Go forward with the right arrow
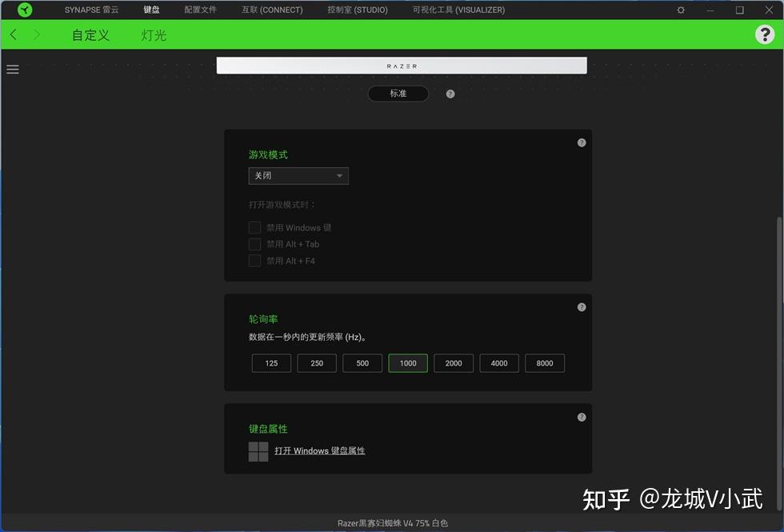Image resolution: width=784 pixels, height=532 pixels. (37, 34)
